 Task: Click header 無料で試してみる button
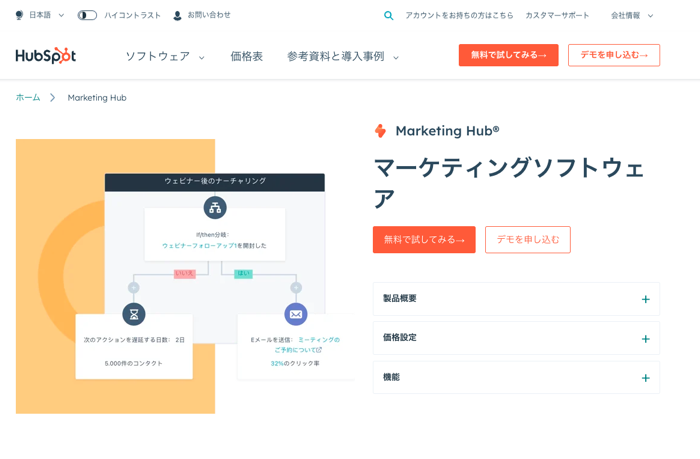point(508,55)
